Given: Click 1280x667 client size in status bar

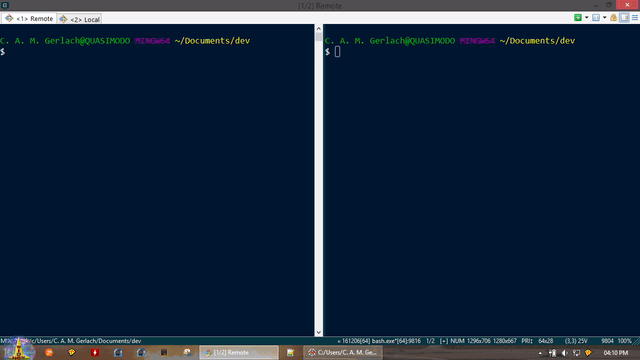Looking at the screenshot, I should (505, 341).
